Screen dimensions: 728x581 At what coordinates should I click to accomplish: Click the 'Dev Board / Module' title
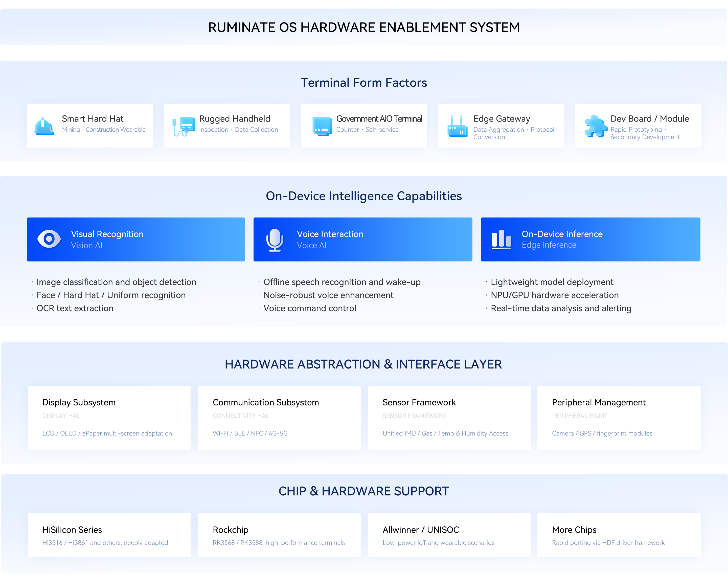[x=650, y=119]
